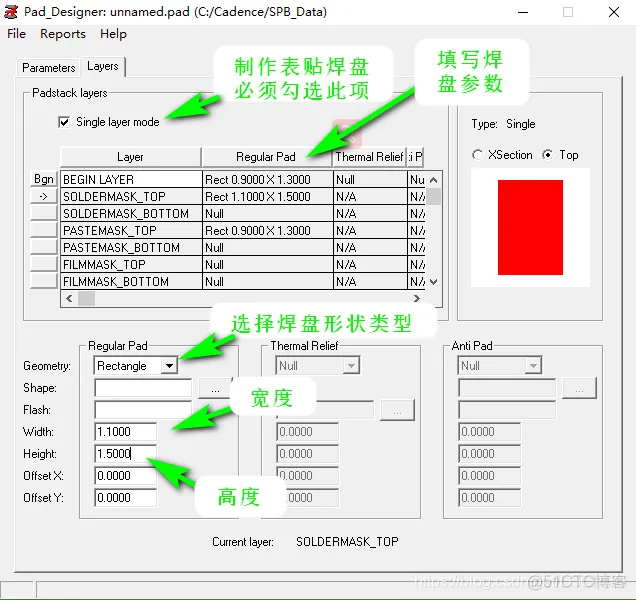Click the Regular Pad Offset Y field
The image size is (636, 600).
pyautogui.click(x=126, y=497)
